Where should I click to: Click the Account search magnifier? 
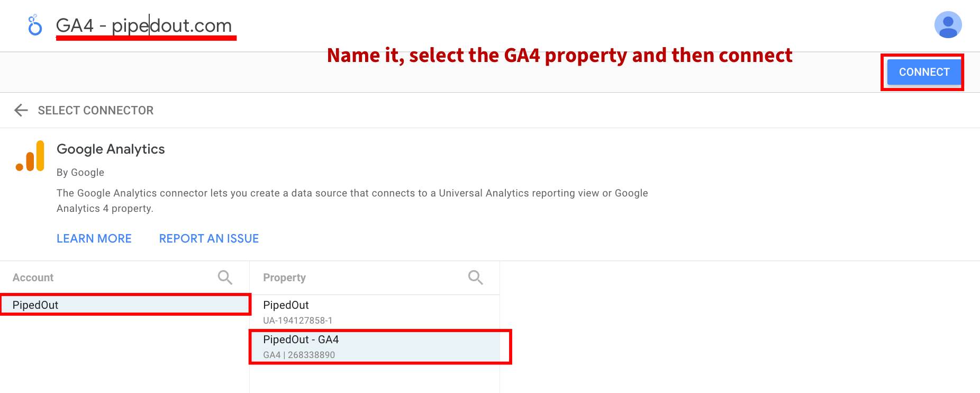(224, 277)
